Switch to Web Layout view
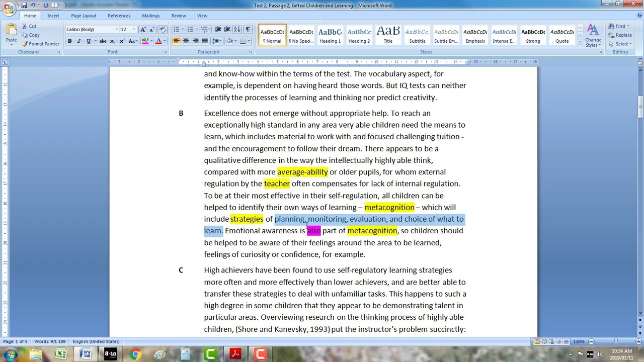The image size is (644, 362). 551,341
